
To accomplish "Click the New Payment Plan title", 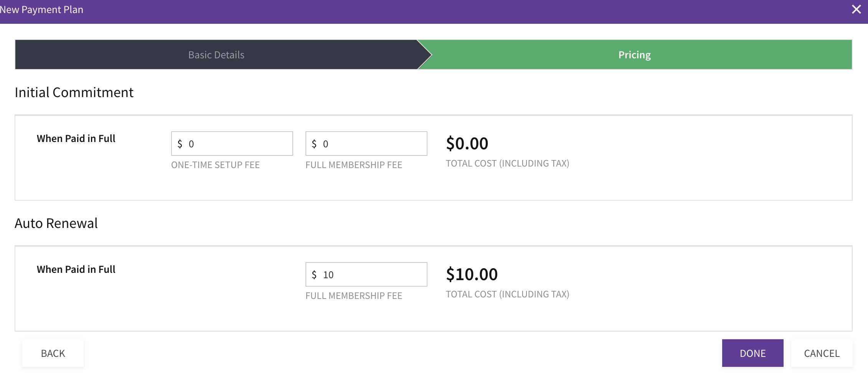I will 41,10.
